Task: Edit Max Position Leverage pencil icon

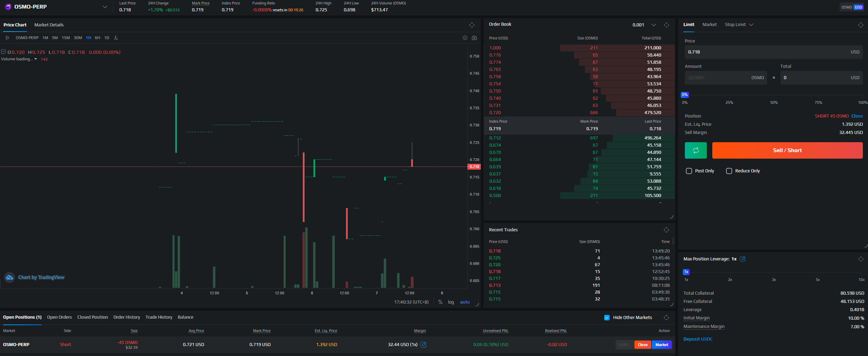Action: [742, 259]
